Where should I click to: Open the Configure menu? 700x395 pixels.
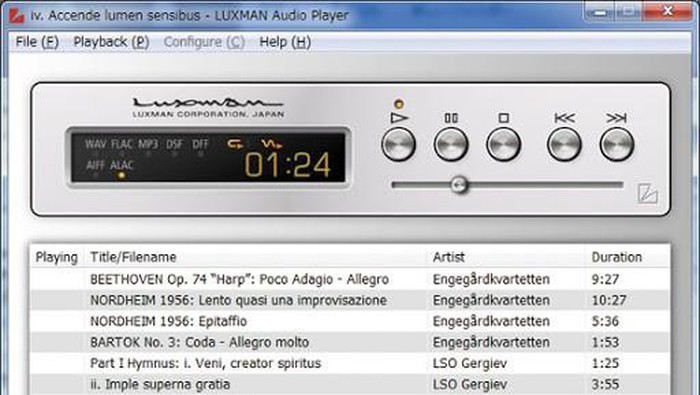(204, 42)
